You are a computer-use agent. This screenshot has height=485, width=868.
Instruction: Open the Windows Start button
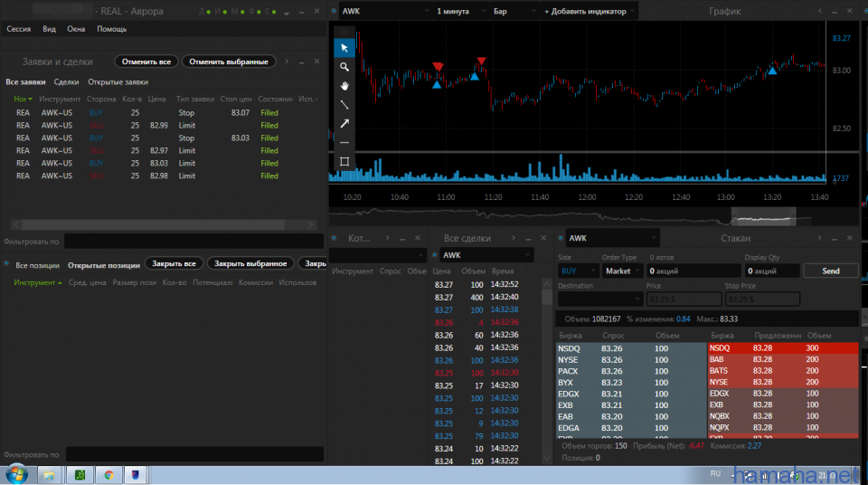tap(16, 475)
